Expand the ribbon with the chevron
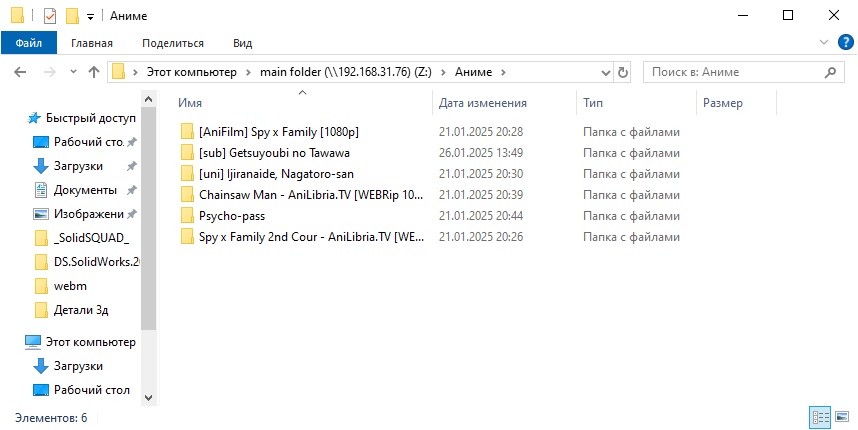This screenshot has width=858, height=430. [824, 43]
